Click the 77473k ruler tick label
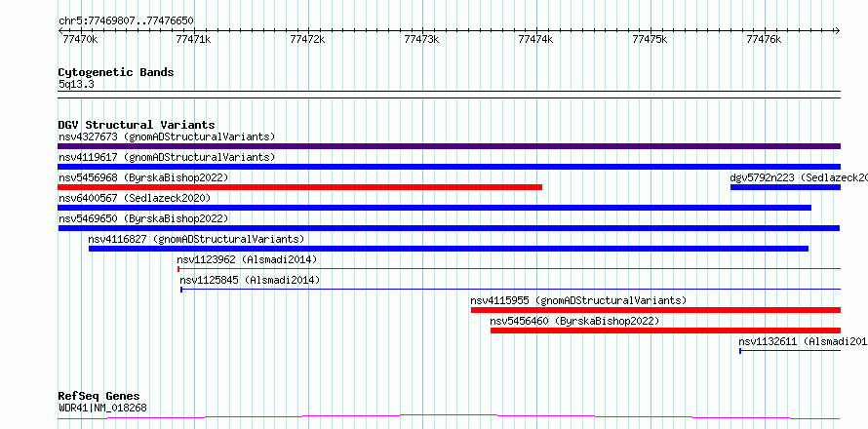The image size is (868, 429). (x=422, y=39)
